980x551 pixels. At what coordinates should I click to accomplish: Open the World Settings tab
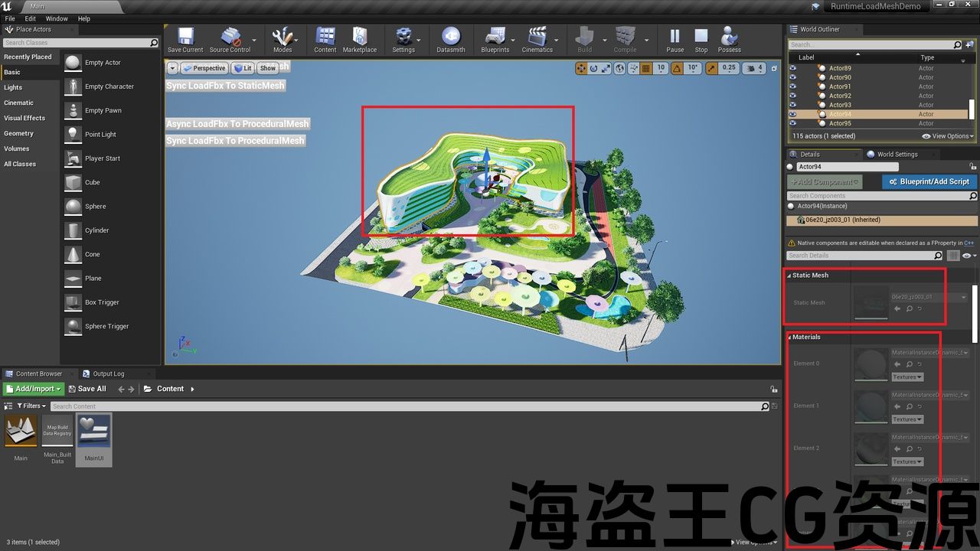[x=897, y=155]
